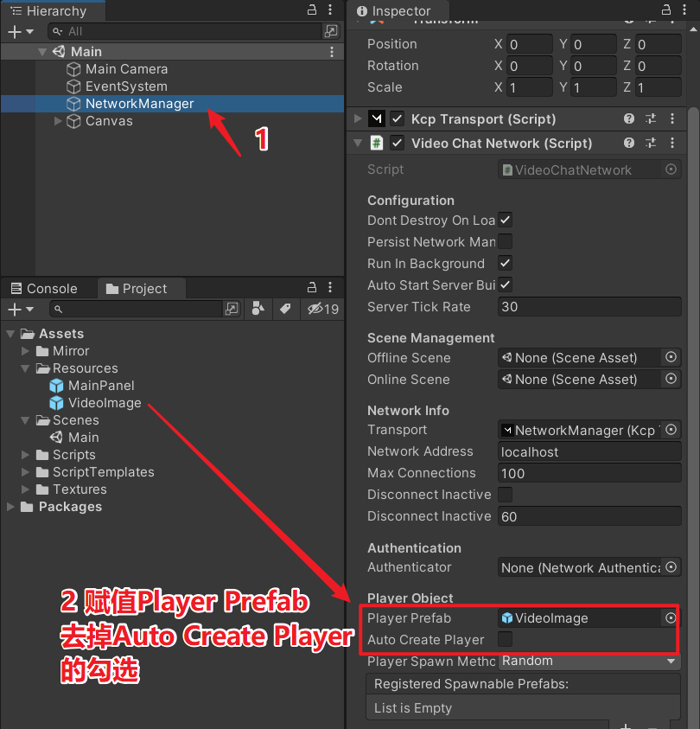700x729 pixels.
Task: Open Kcp Transport more options menu
Action: pos(672,118)
